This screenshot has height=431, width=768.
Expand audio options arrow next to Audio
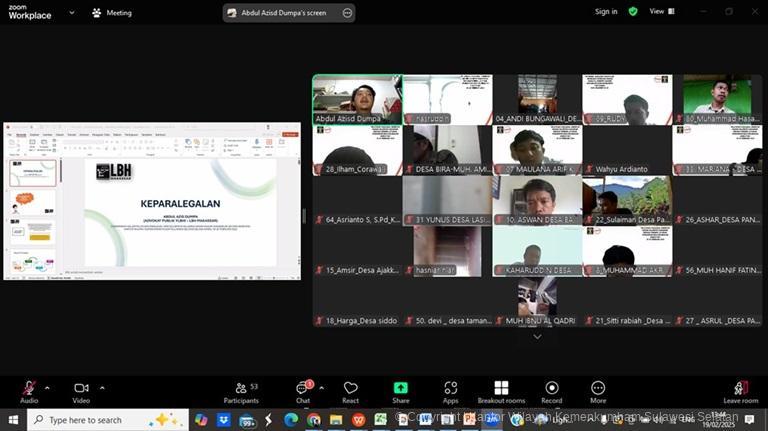47,387
